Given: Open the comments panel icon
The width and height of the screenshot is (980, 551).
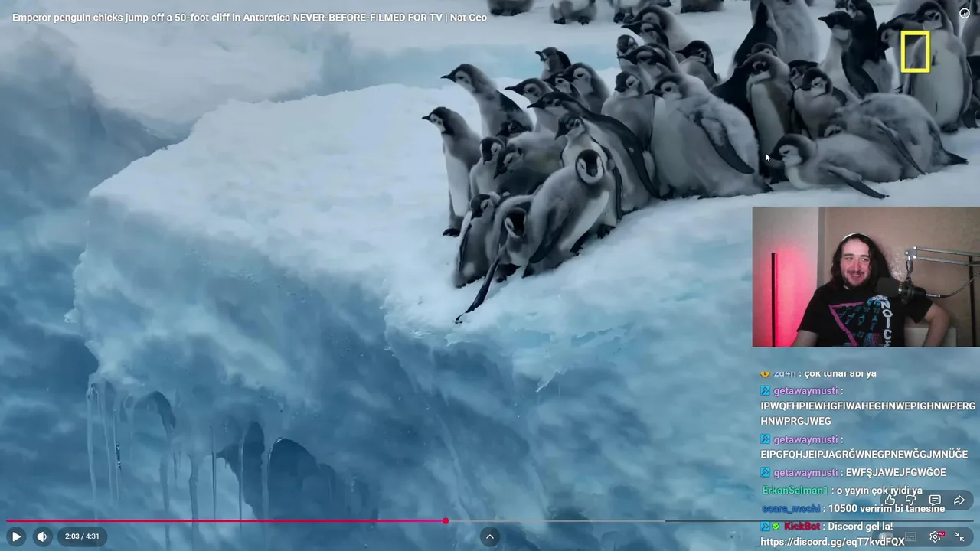Looking at the screenshot, I should (935, 500).
